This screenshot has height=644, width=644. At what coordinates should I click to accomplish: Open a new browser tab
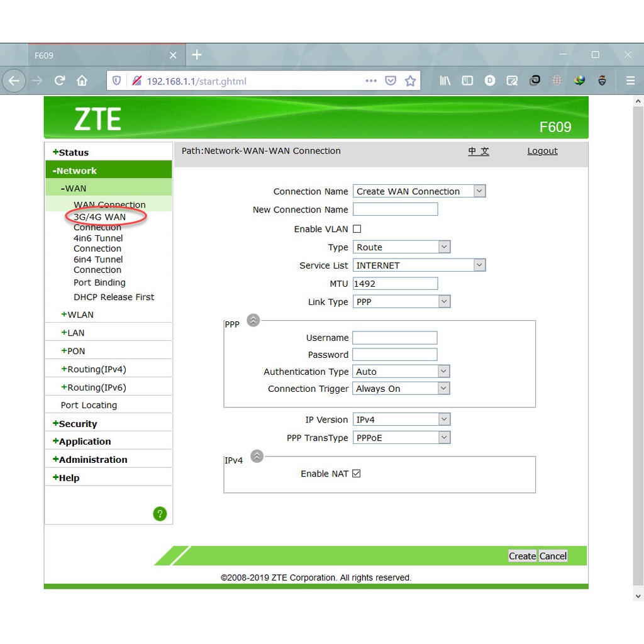[197, 55]
